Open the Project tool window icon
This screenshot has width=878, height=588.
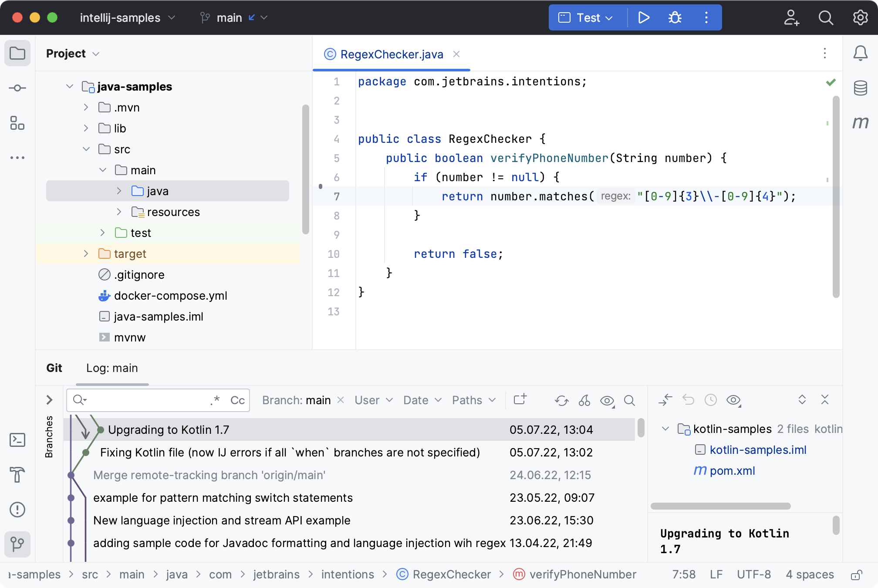[x=17, y=54]
